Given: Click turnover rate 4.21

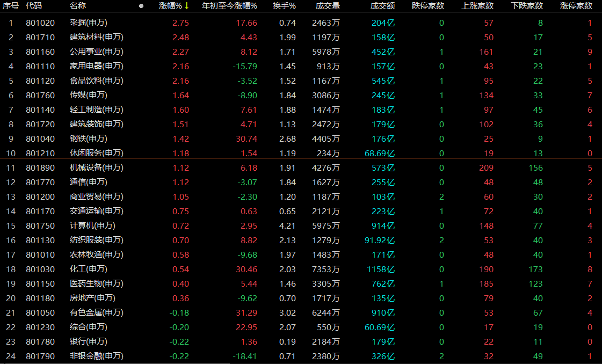Looking at the screenshot, I should (287, 226).
